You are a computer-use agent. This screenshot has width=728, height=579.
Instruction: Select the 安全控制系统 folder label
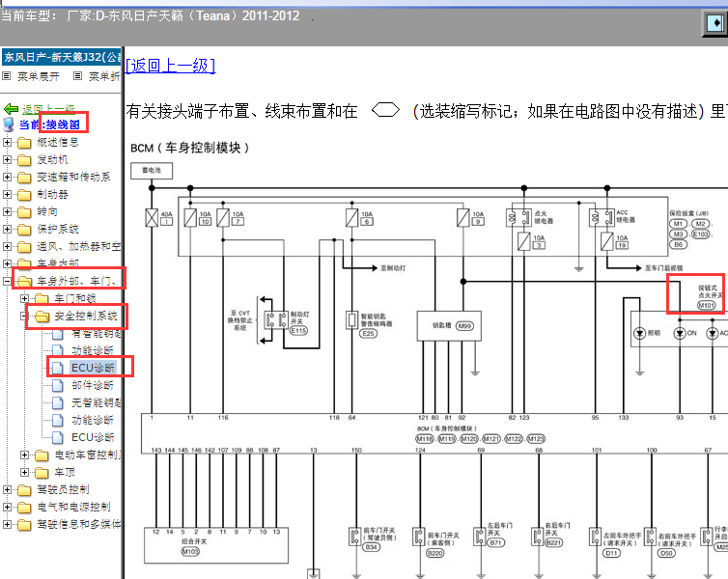[x=86, y=316]
